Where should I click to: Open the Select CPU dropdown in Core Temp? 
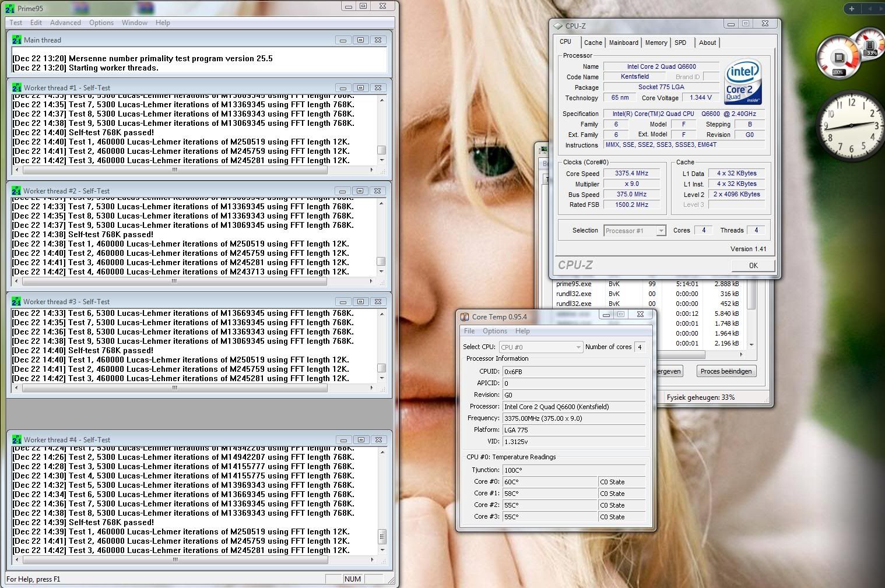[x=540, y=347]
